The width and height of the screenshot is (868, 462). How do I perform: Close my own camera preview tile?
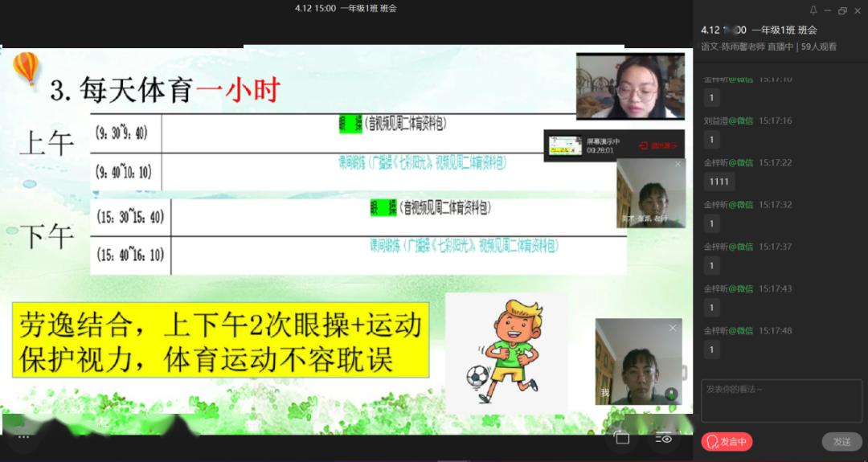point(673,328)
